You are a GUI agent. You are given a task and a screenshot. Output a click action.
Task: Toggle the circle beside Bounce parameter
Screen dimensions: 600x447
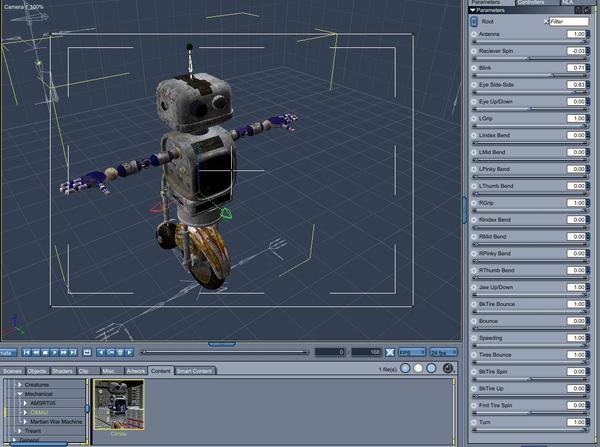(x=474, y=321)
